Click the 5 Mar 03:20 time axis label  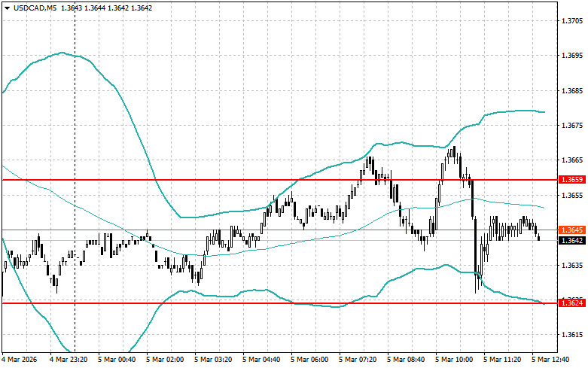click(x=213, y=360)
